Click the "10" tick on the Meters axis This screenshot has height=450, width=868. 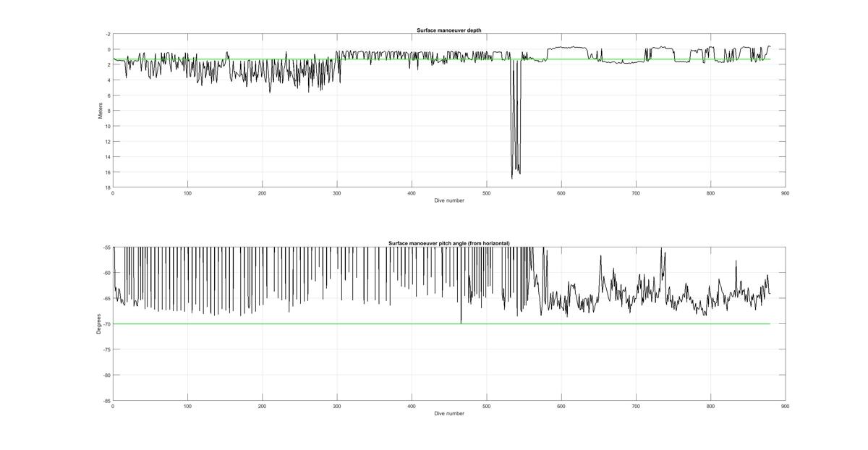click(x=108, y=126)
